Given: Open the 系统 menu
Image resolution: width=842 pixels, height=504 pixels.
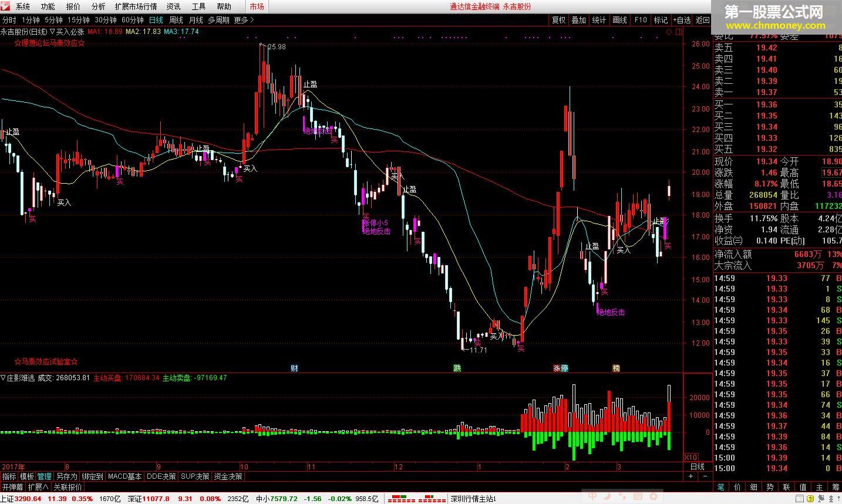Looking at the screenshot, I should click(23, 6).
